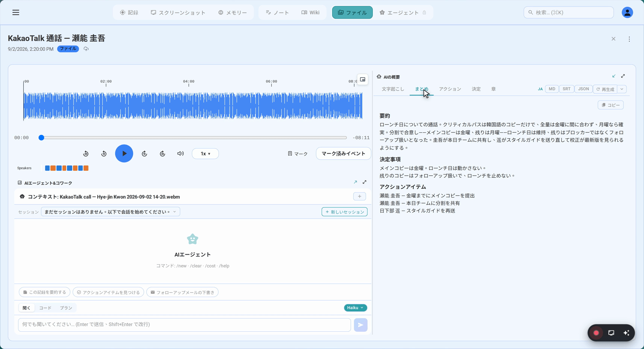Send the message with arrow button

360,325
